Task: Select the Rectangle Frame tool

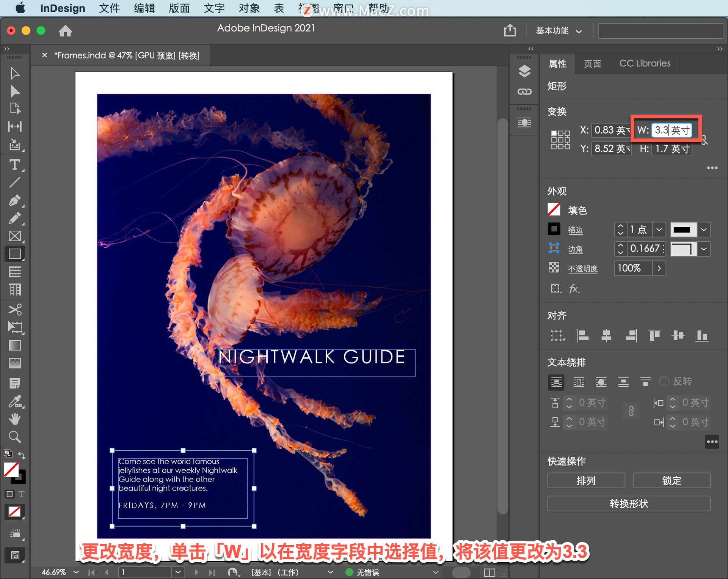Action: coord(15,236)
